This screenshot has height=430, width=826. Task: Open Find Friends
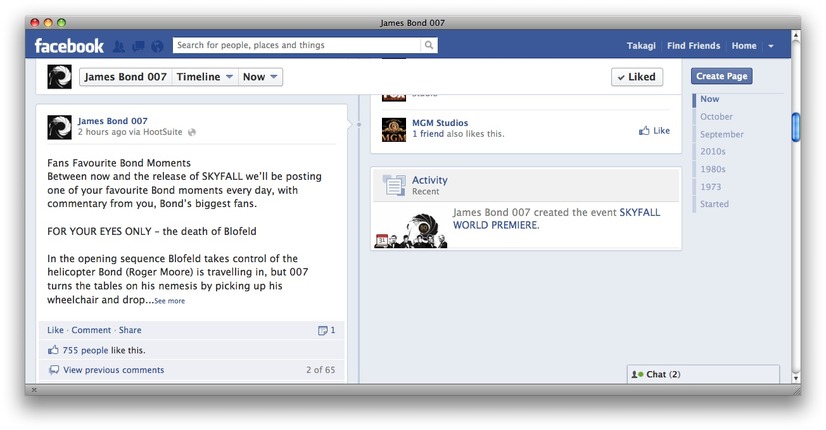click(693, 46)
